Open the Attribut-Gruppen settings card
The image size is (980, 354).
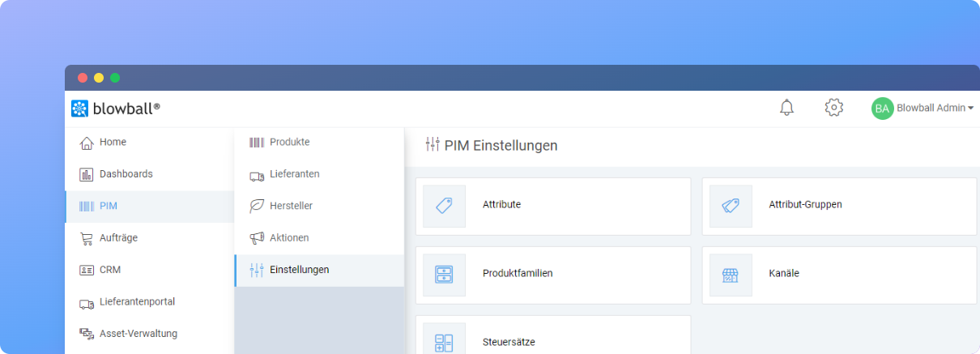point(839,206)
